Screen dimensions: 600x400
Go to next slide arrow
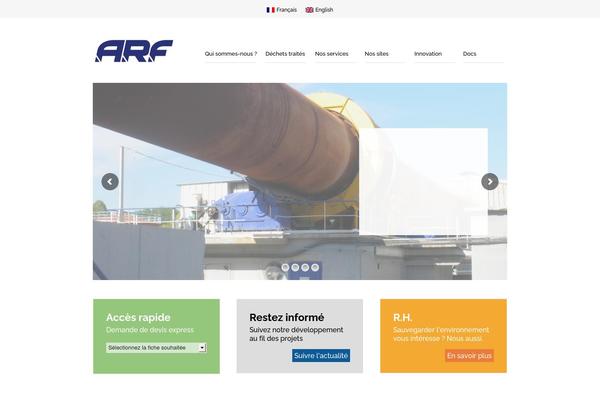click(x=490, y=181)
